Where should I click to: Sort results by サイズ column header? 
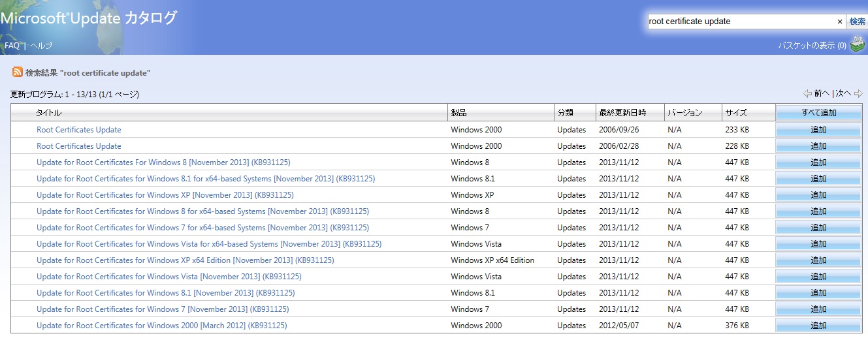[x=736, y=113]
